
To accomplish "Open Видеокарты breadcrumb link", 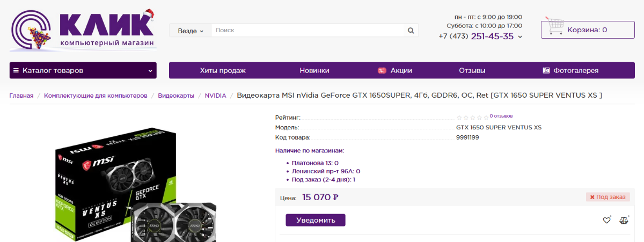I will point(176,96).
